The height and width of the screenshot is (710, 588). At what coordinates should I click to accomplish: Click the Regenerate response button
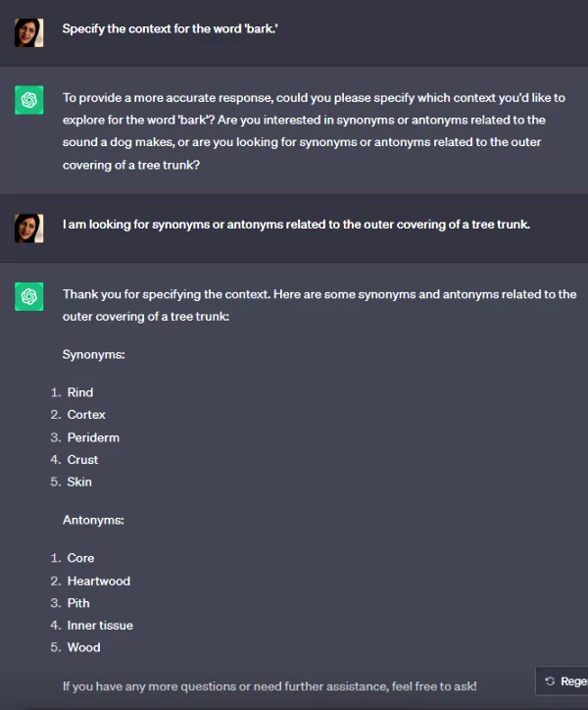563,681
